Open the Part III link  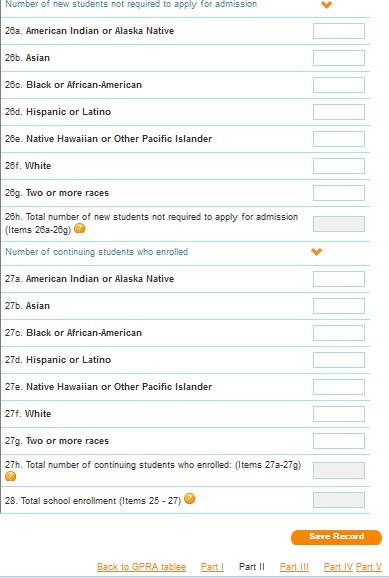tap(294, 567)
